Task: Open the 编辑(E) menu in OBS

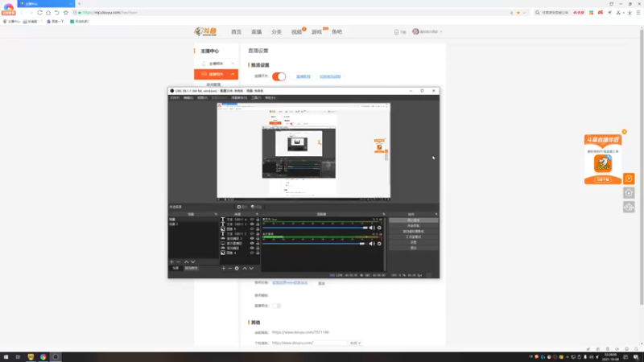Action: [x=188, y=98]
